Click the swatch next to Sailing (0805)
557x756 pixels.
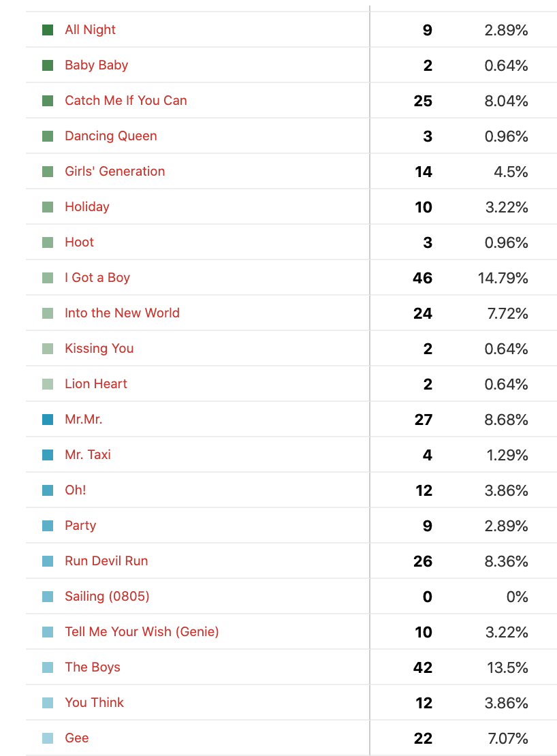tap(48, 597)
